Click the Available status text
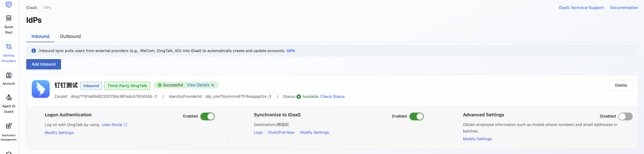 (310, 97)
